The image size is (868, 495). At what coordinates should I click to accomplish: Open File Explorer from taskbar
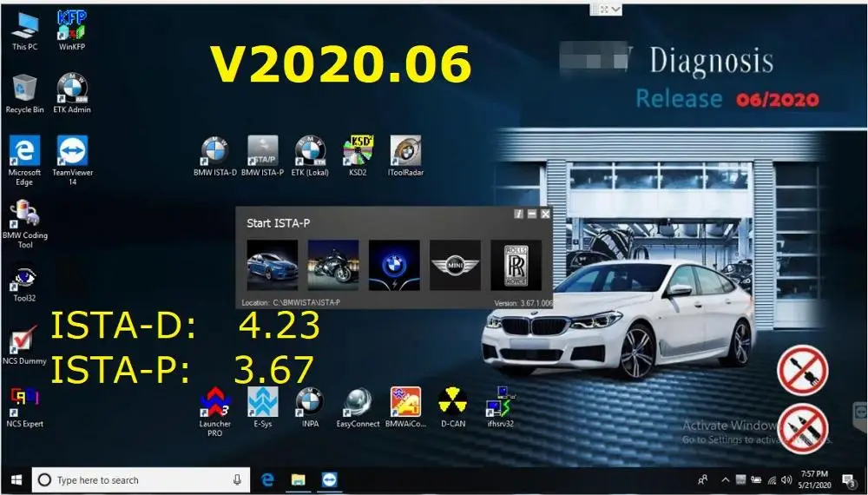point(299,480)
